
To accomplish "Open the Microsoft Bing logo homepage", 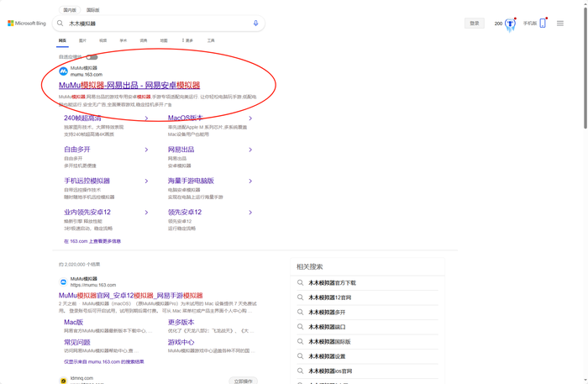I will pos(27,24).
